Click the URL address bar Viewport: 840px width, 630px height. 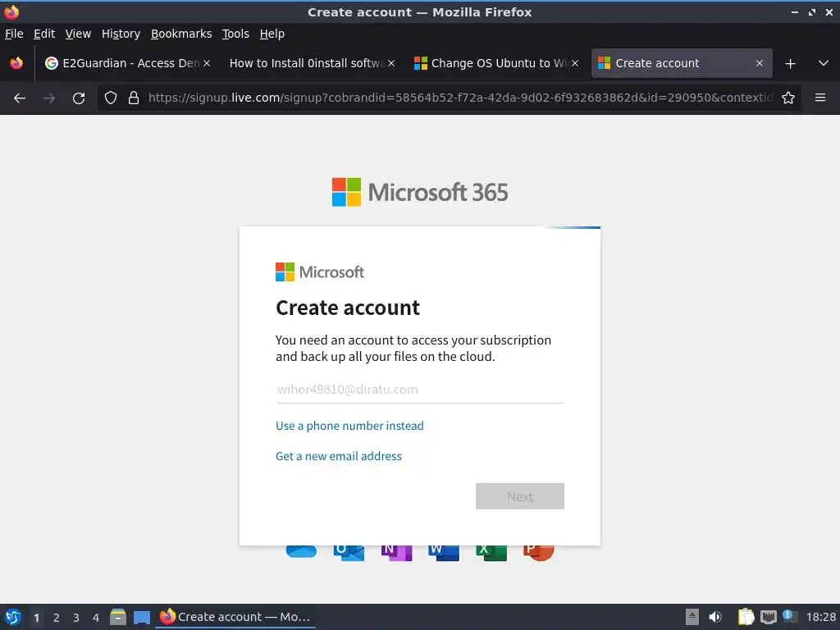tap(460, 98)
